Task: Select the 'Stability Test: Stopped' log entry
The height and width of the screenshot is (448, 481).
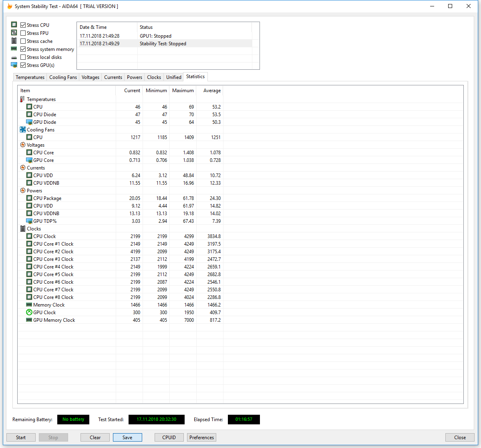Action: 165,44
